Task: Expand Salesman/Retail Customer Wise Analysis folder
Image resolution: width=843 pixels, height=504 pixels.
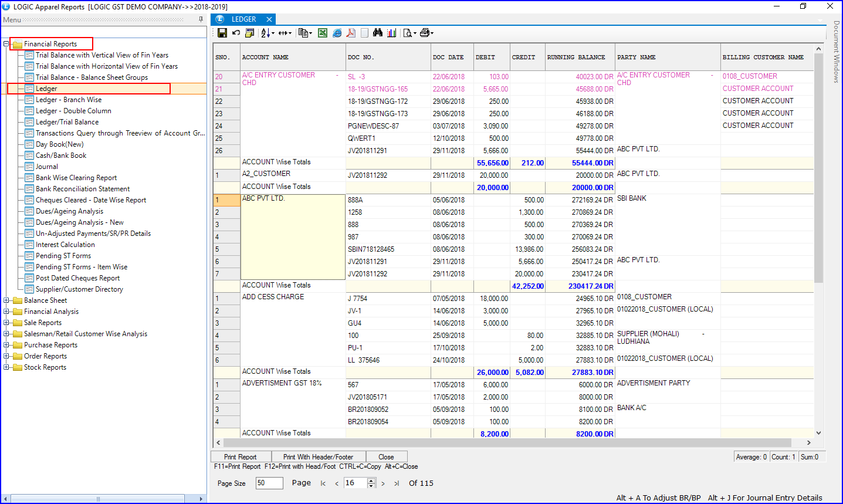Action: pyautogui.click(x=6, y=334)
